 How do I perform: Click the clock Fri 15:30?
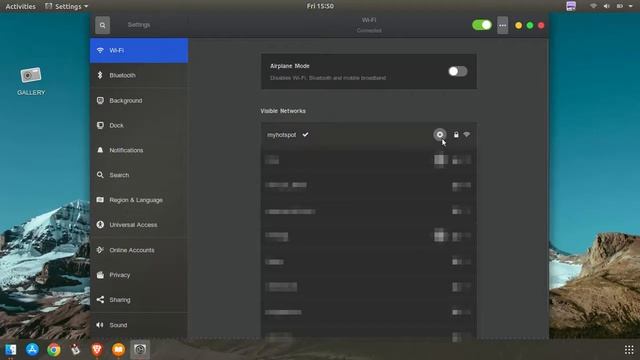(x=320, y=6)
